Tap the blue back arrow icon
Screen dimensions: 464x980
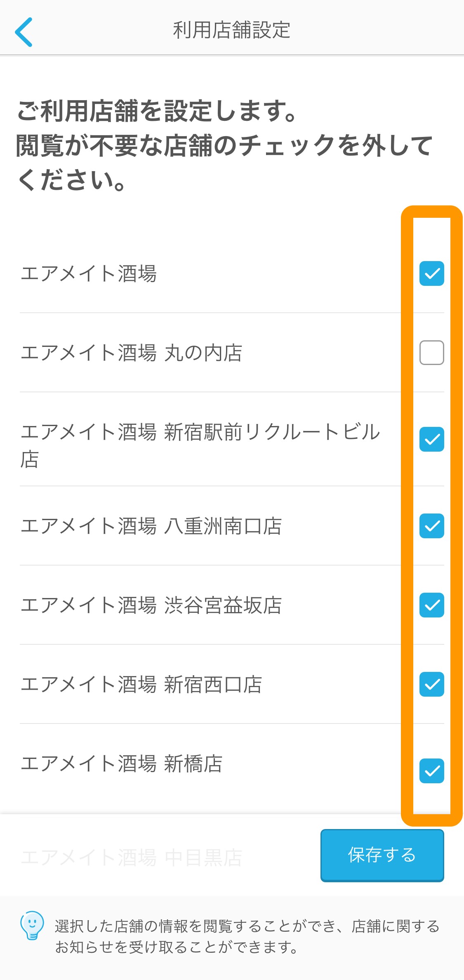tap(24, 32)
